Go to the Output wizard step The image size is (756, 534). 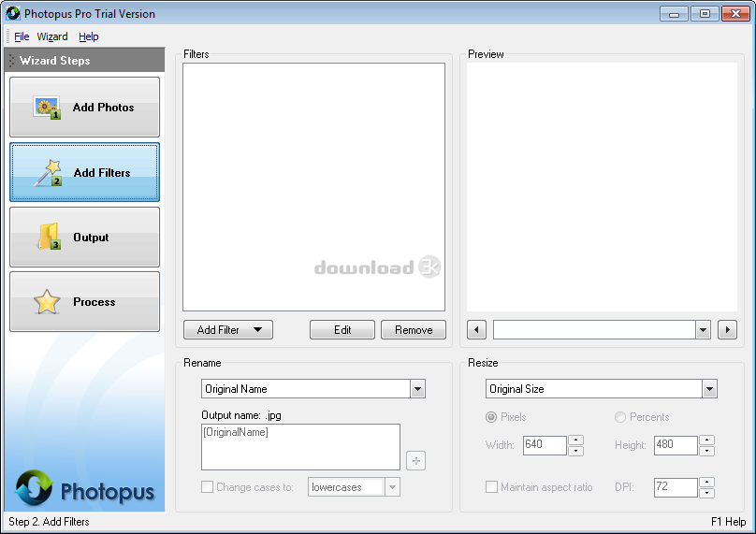click(84, 237)
